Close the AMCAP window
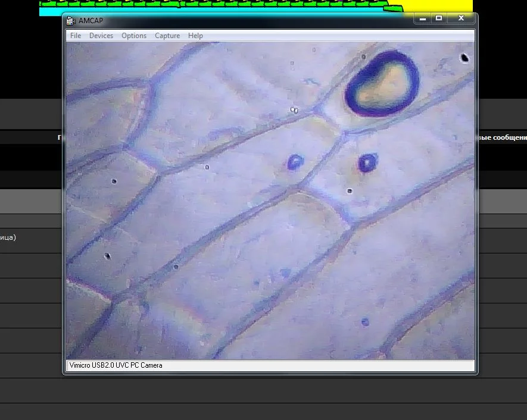Image resolution: width=527 pixels, height=420 pixels. pos(461,18)
